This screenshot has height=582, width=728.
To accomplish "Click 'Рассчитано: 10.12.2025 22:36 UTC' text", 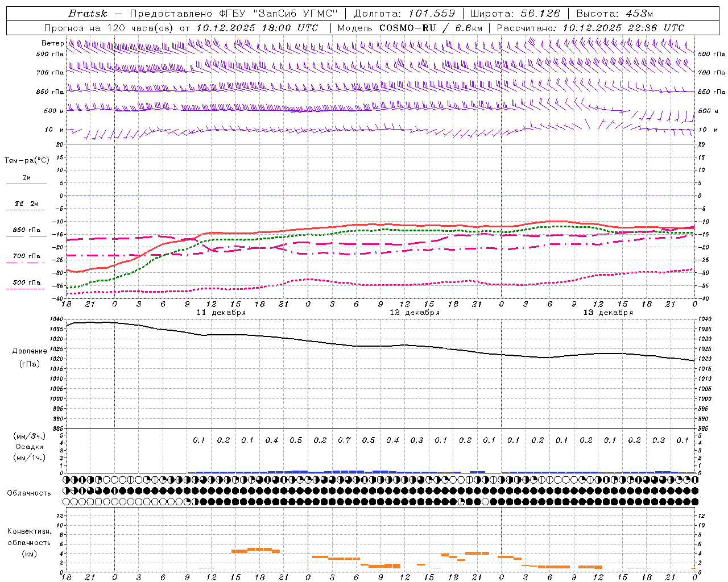I will (590, 27).
